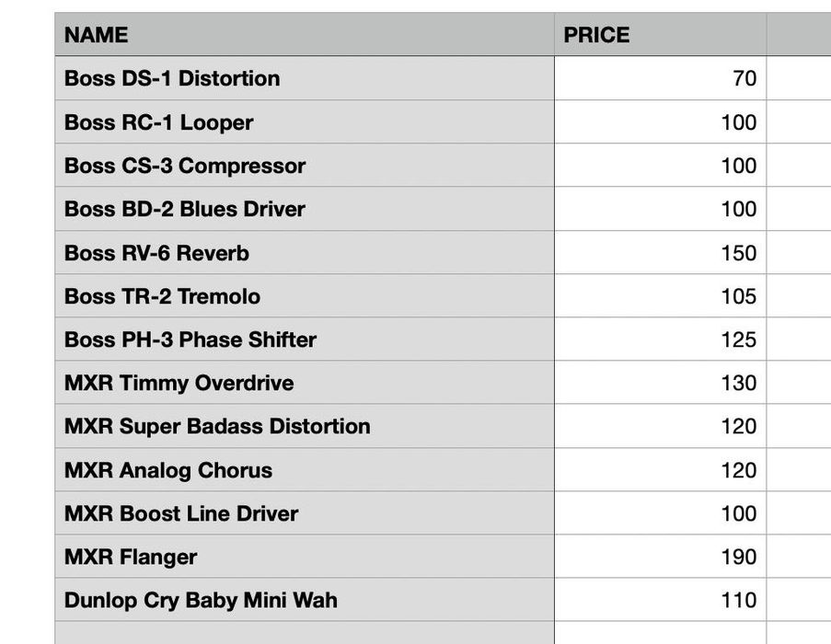Viewport: 831px width, 644px height.
Task: Select the MXR Analog Chorus cell
Action: coord(304,470)
